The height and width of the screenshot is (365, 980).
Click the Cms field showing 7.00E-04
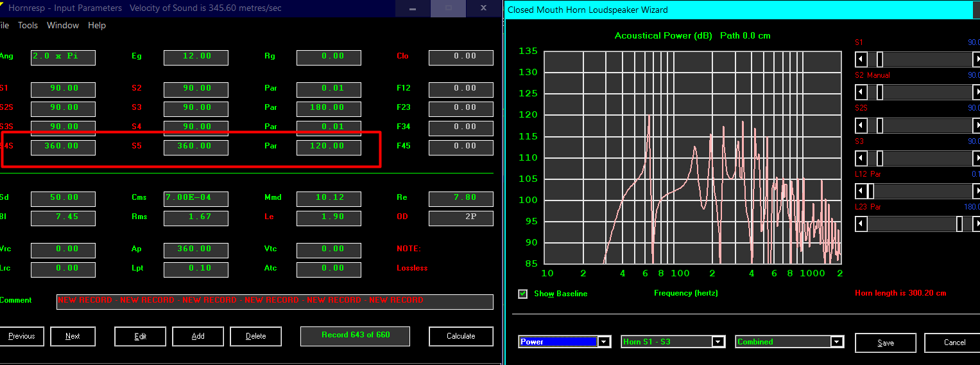point(196,199)
